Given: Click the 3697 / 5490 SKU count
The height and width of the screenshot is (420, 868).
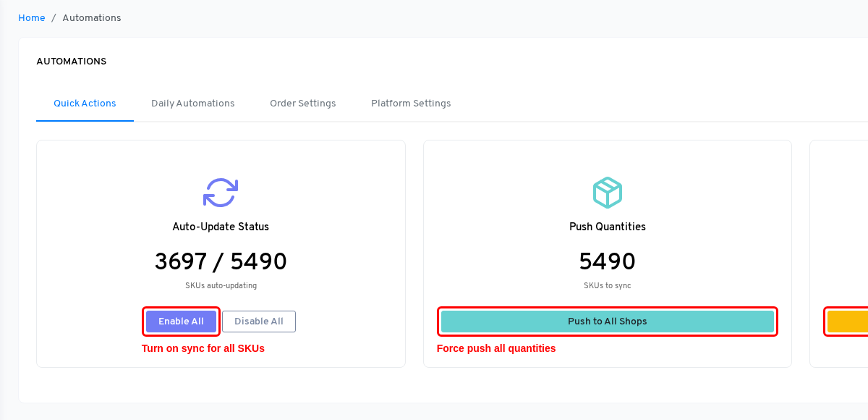Looking at the screenshot, I should click(221, 261).
